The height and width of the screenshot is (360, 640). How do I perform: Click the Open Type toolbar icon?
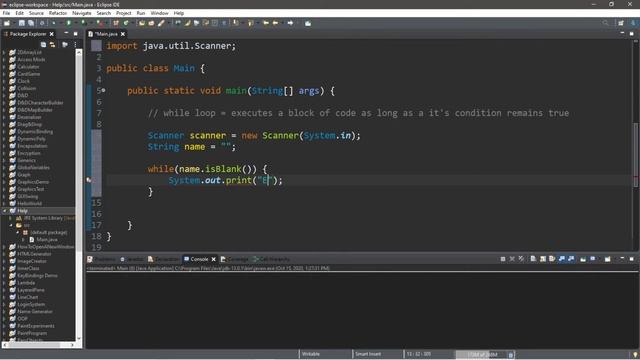[142, 23]
